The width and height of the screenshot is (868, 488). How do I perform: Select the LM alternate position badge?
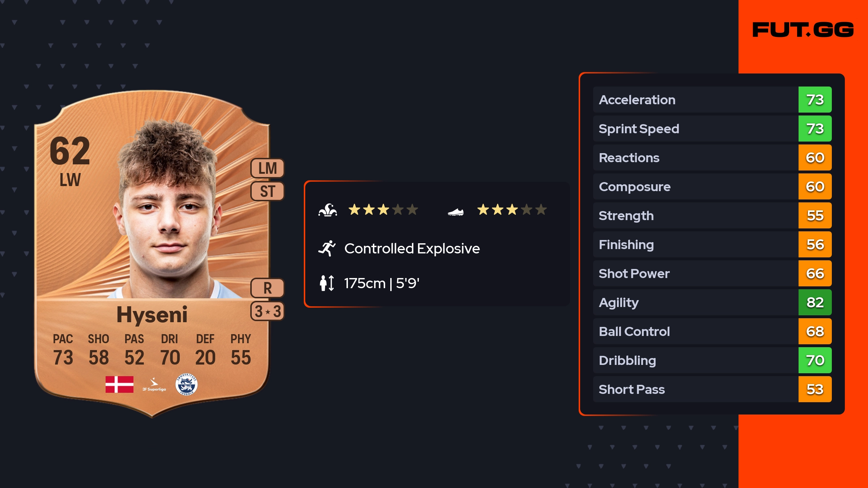tap(268, 168)
